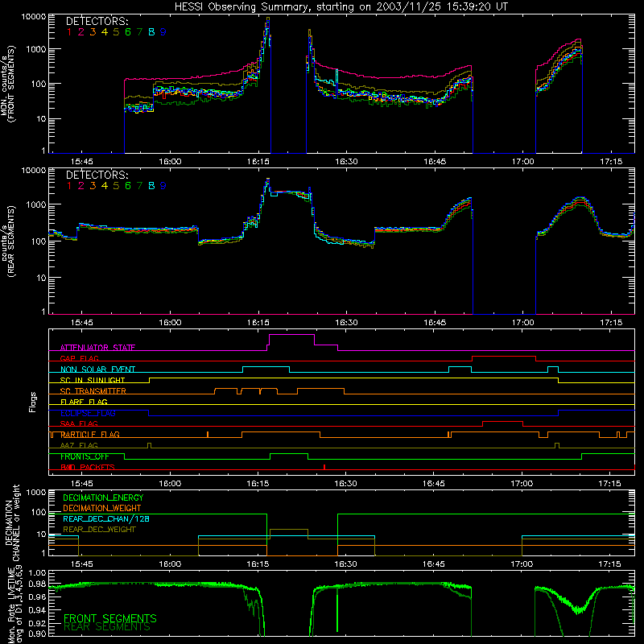
Task: Click the REAR_DEC_WEIGHT legend entry
Action: [x=99, y=530]
